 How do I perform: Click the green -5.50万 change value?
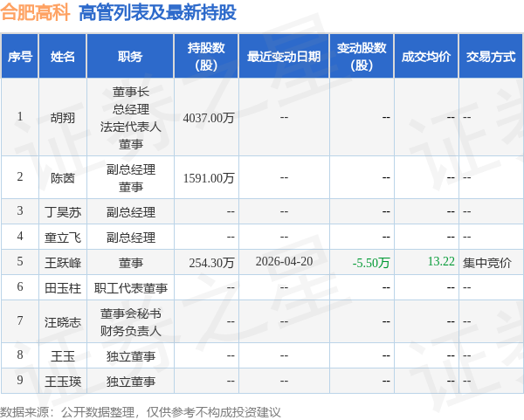[x=371, y=263]
